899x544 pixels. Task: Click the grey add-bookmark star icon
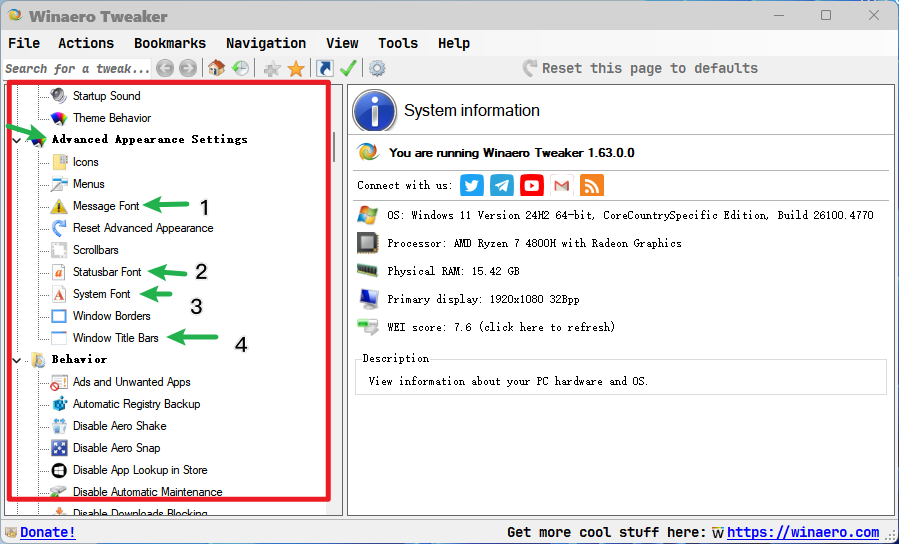click(271, 68)
